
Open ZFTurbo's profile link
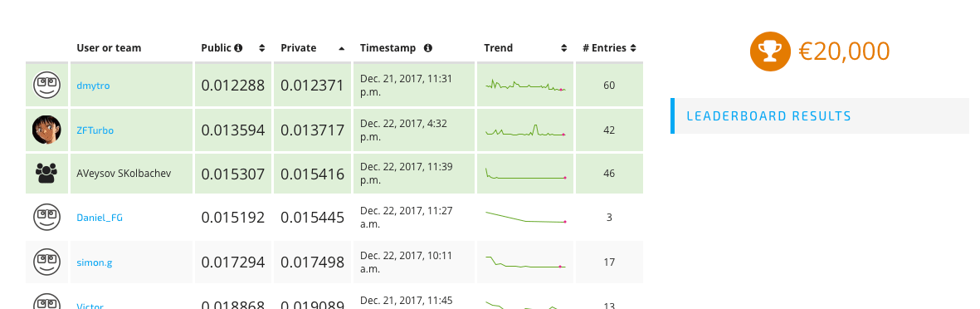click(x=95, y=130)
